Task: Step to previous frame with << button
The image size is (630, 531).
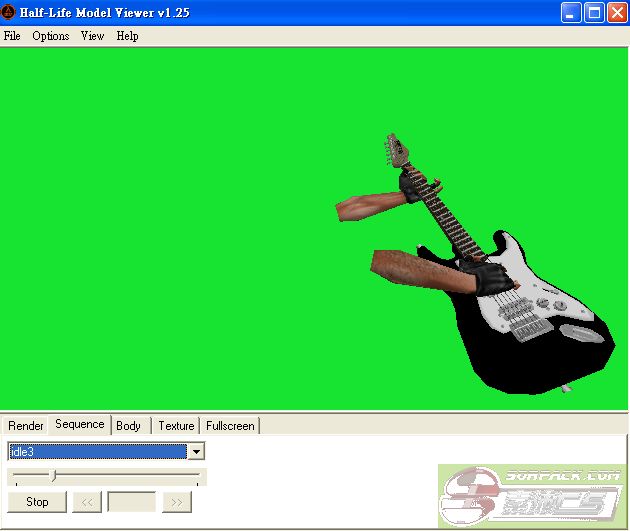Action: (87, 502)
